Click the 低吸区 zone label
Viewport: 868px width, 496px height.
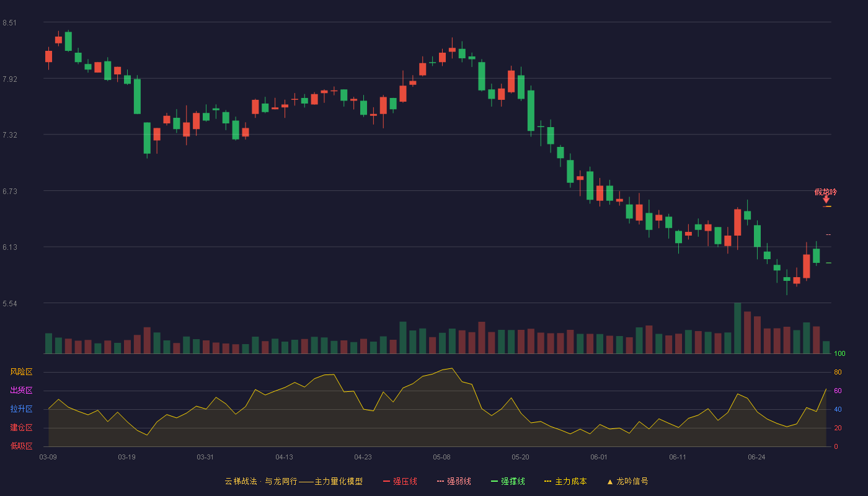click(x=22, y=446)
